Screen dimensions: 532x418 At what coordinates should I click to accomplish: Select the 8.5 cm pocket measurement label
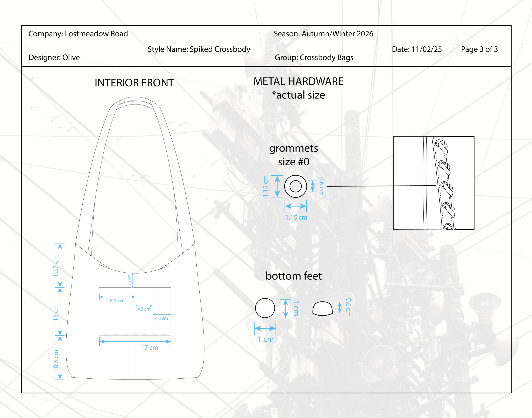click(x=117, y=301)
